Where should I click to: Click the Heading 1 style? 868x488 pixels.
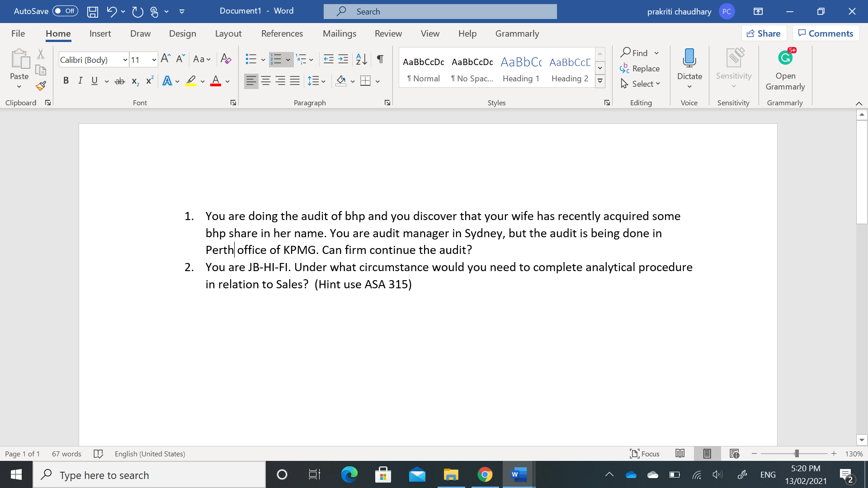521,69
